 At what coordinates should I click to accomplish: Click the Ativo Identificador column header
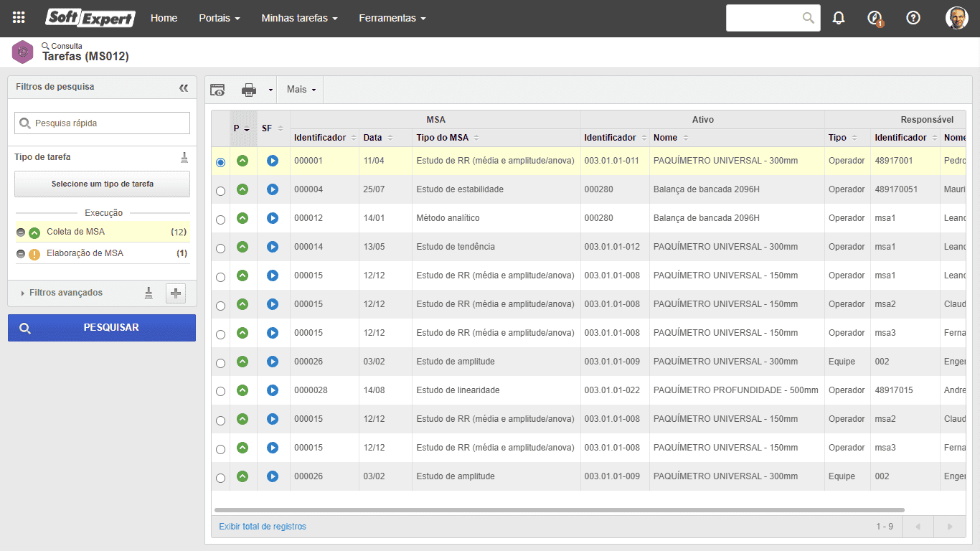610,138
